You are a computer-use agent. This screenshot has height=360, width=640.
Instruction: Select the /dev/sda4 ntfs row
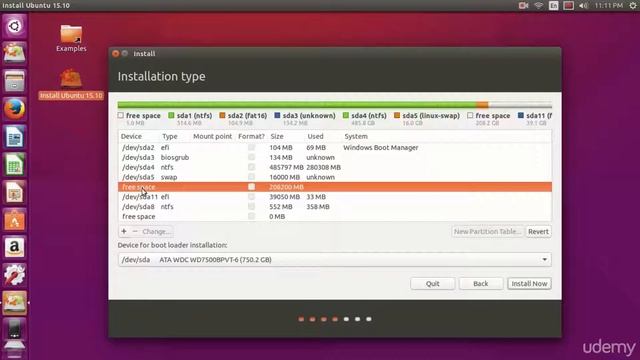[x=335, y=167]
